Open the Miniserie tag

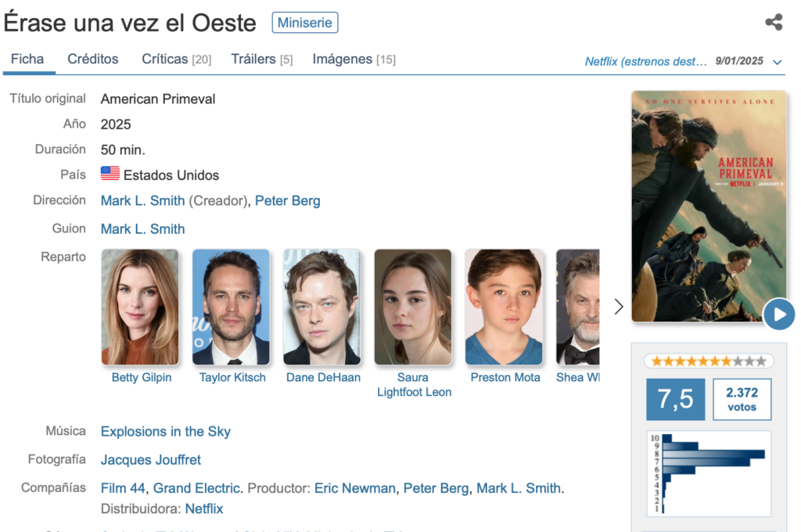click(305, 23)
